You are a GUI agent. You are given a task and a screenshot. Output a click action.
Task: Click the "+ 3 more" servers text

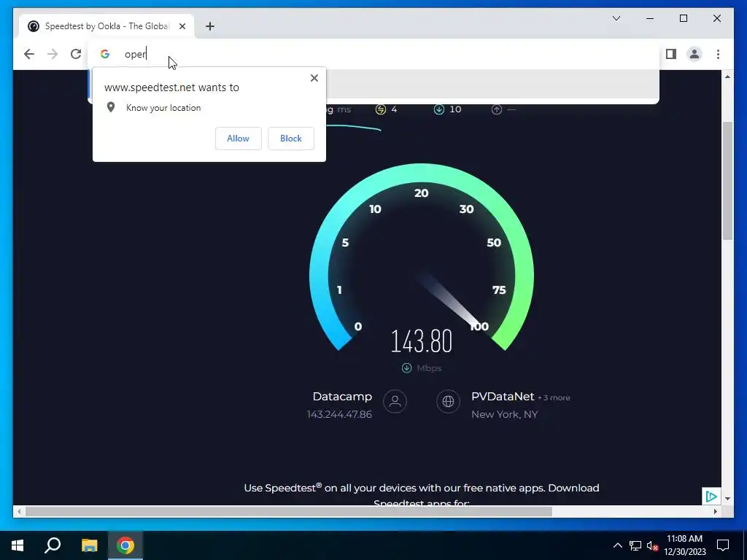click(x=554, y=397)
